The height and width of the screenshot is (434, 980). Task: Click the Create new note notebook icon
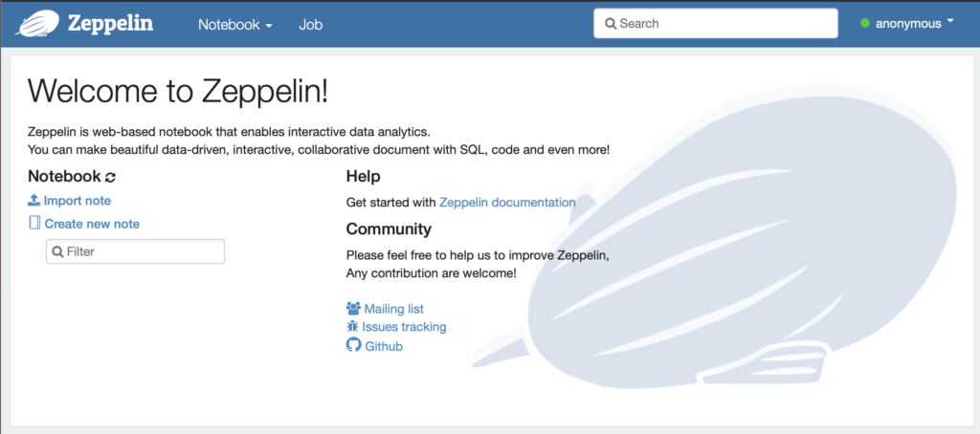pyautogui.click(x=34, y=224)
